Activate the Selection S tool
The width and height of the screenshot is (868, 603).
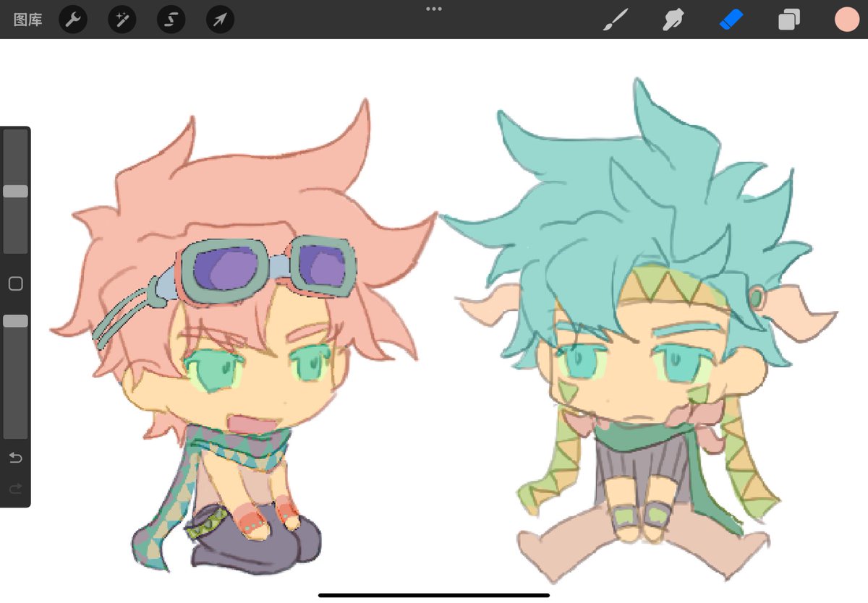click(171, 20)
